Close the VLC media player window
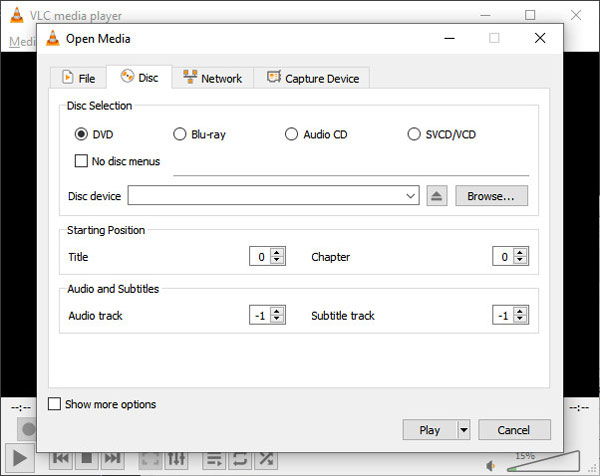The image size is (600, 476). coord(576,15)
